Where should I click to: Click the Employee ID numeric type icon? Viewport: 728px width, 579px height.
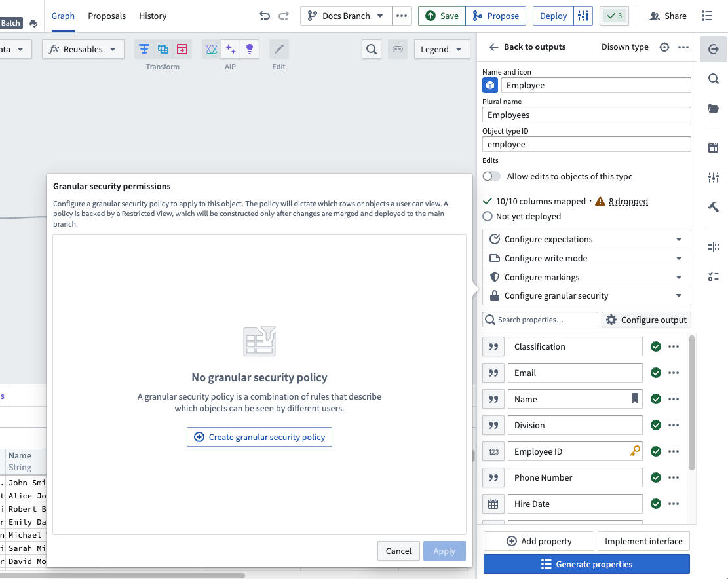tap(493, 451)
